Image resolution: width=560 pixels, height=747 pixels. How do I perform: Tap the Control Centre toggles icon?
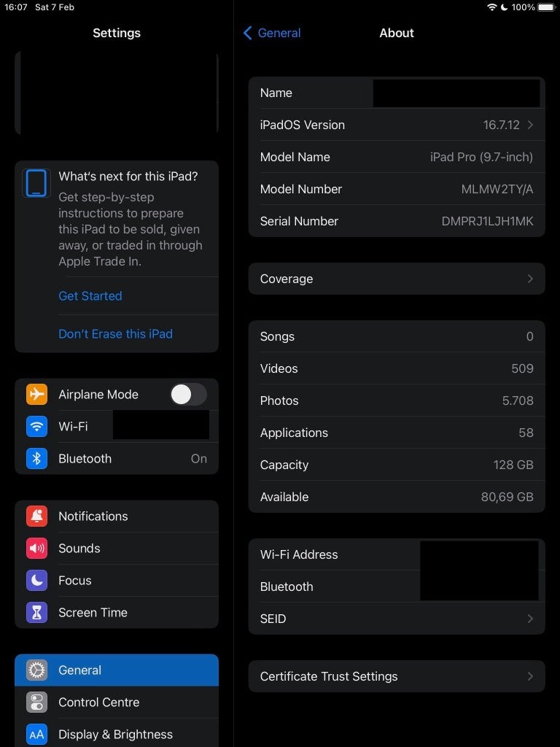coord(36,703)
